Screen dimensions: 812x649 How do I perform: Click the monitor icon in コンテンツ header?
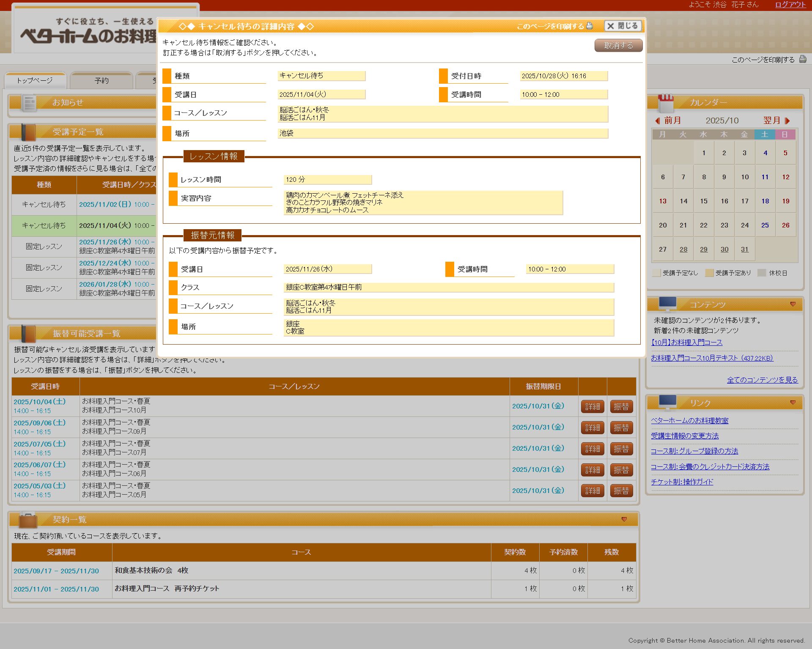(x=667, y=304)
